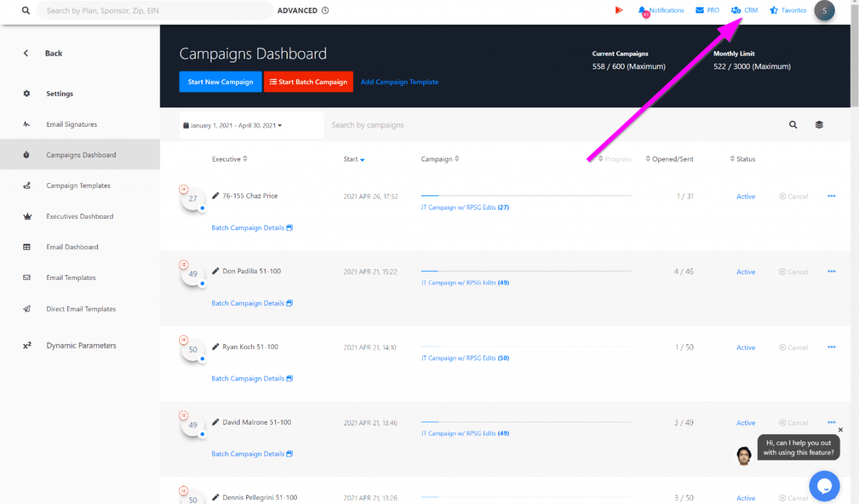The width and height of the screenshot is (859, 504).
Task: Open Campaign Templates in sidebar
Action: pos(78,186)
